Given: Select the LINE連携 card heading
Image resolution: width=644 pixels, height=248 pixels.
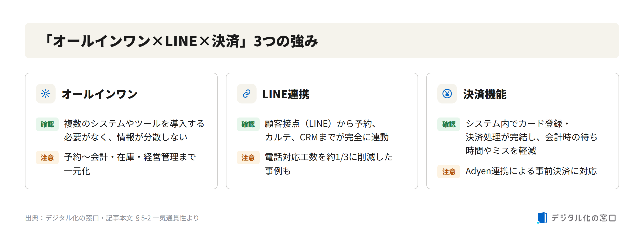Looking at the screenshot, I should tap(286, 94).
